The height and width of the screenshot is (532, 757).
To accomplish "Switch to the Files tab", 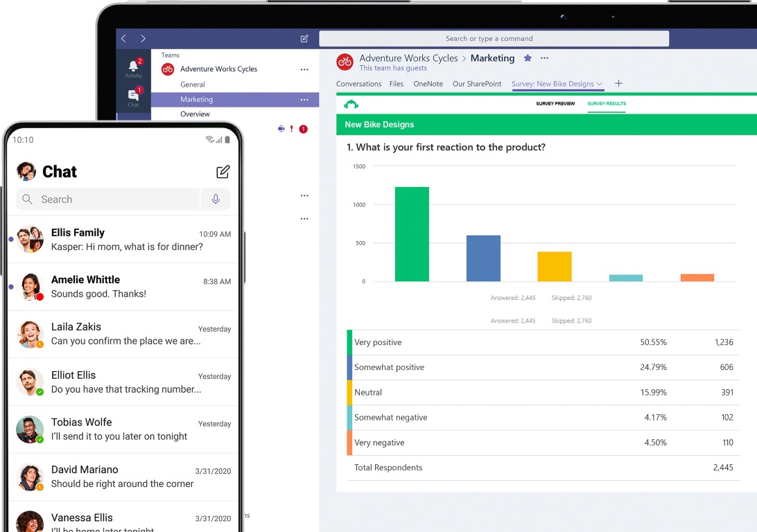I will pyautogui.click(x=397, y=84).
